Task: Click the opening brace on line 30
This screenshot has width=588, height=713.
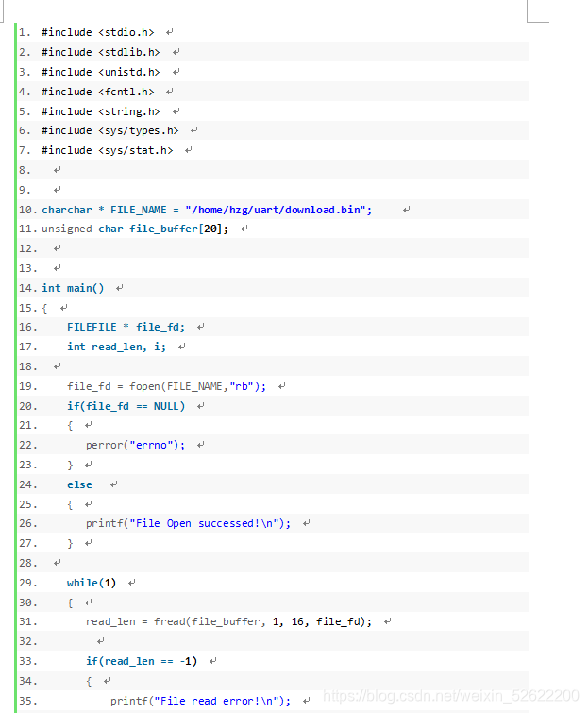Action: (70, 603)
